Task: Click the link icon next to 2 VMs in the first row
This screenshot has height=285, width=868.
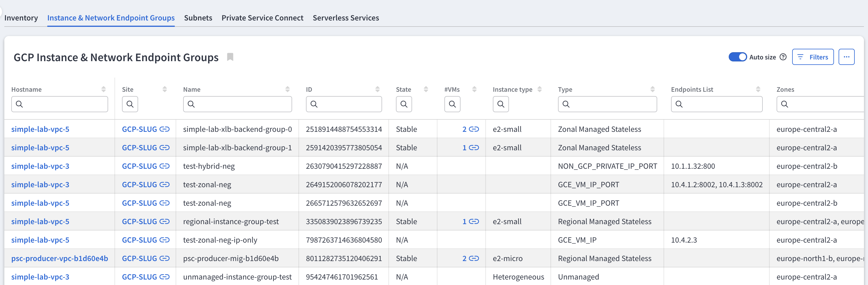Action: (x=474, y=129)
